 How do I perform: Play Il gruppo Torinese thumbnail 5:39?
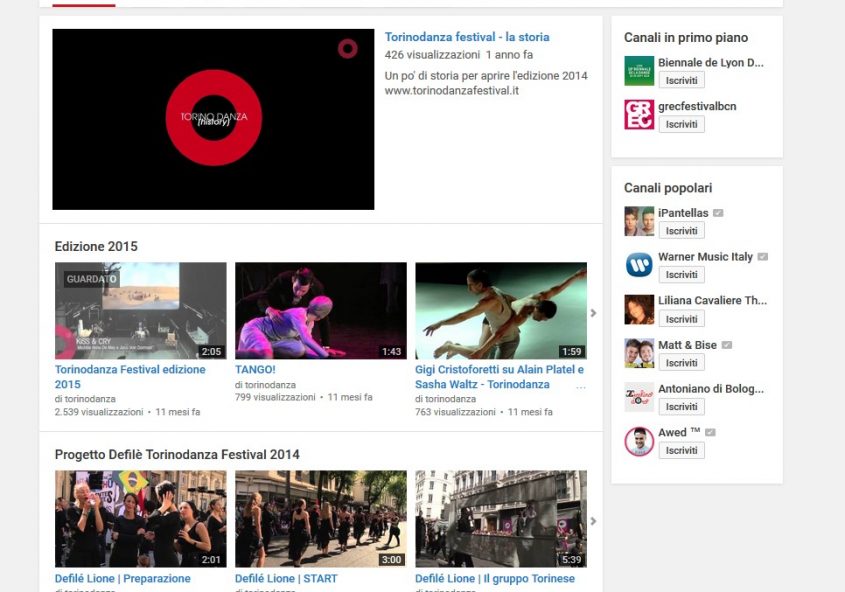(x=501, y=519)
